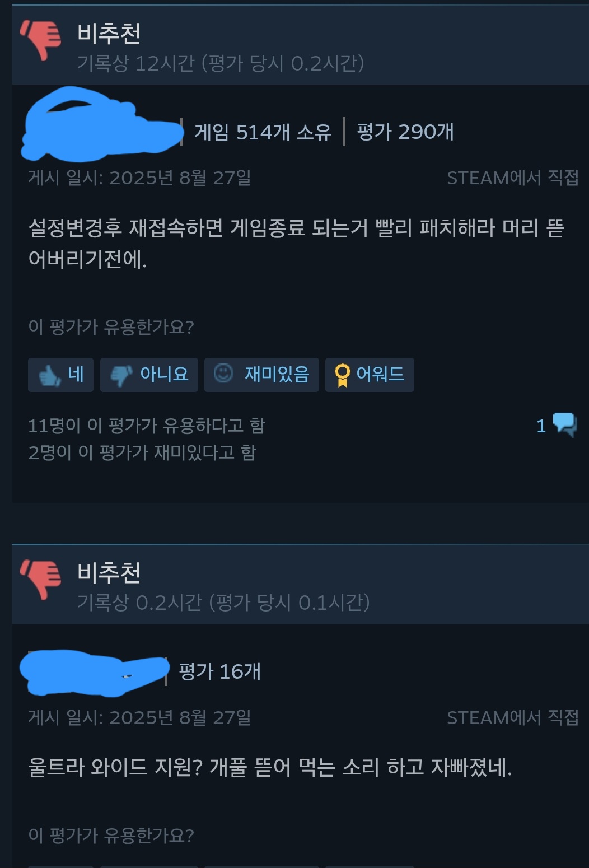Open the second reviewer's 평가 16개 link
Viewport: 589px width, 868px height.
tap(219, 671)
